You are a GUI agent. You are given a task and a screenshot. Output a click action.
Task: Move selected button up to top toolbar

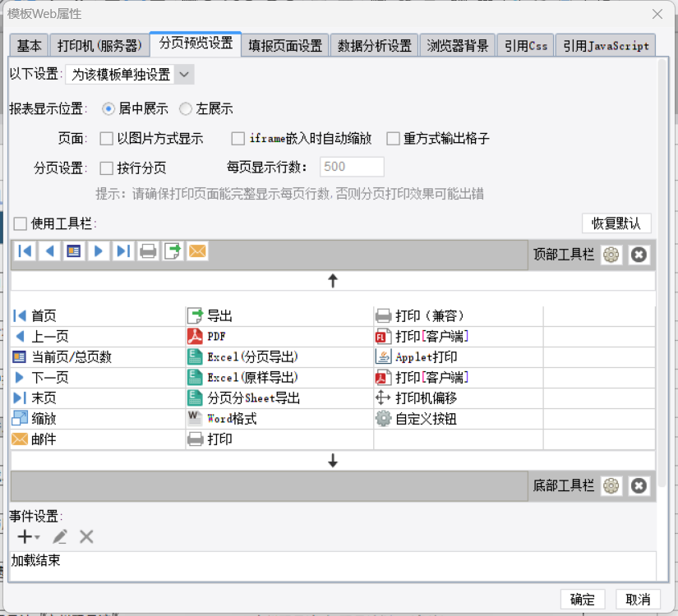pos(333,281)
